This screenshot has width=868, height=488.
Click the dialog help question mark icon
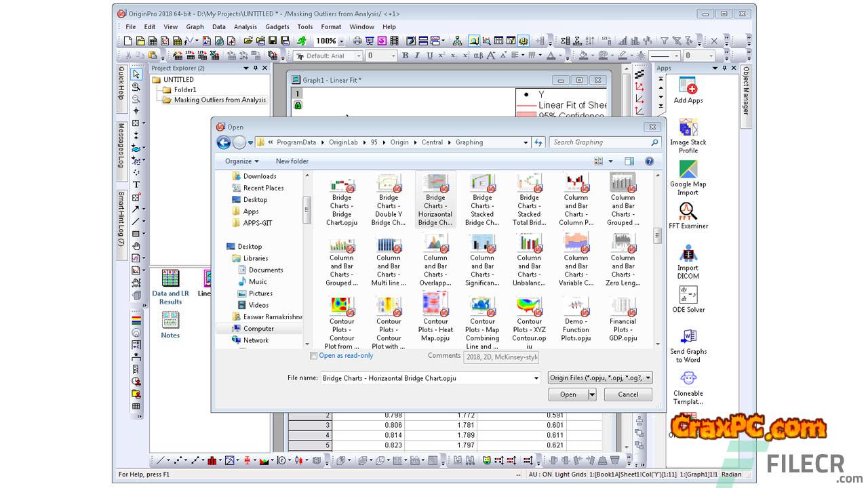point(649,161)
